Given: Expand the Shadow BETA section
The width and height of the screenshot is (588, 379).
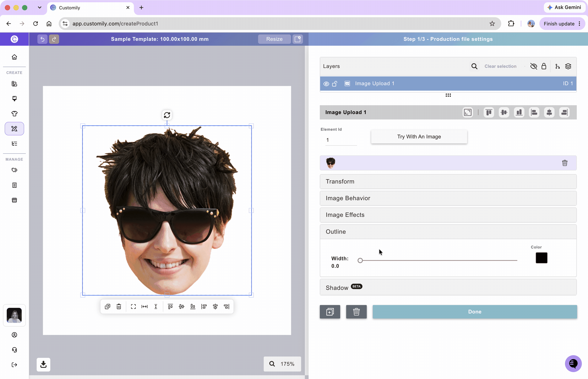Looking at the screenshot, I should click(x=448, y=287).
